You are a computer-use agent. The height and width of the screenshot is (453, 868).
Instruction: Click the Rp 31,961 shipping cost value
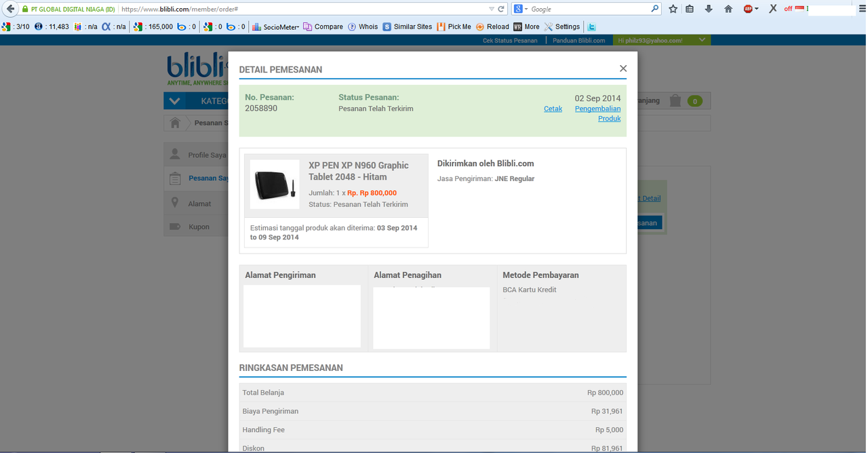607,411
